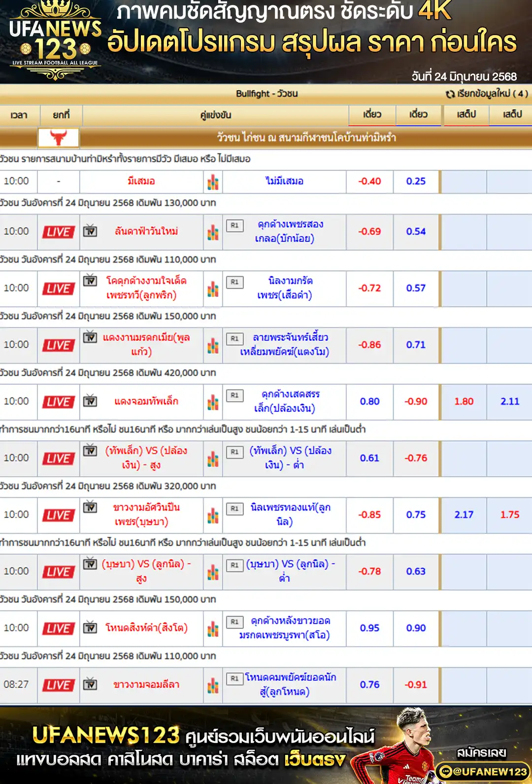Click the คู่แข่งขัน column header
Screen dimensions: 532x784
(x=216, y=115)
